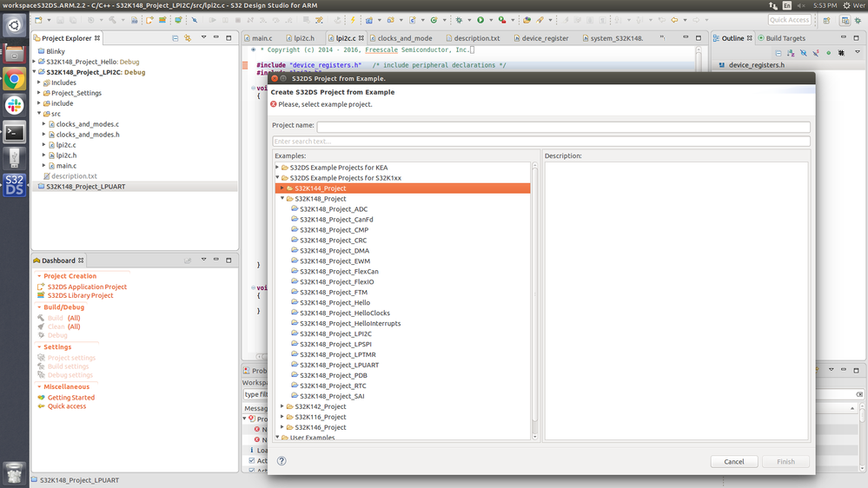Image resolution: width=868 pixels, height=488 pixels.
Task: Click the Build hammer icon in toolbar
Action: [x=112, y=20]
